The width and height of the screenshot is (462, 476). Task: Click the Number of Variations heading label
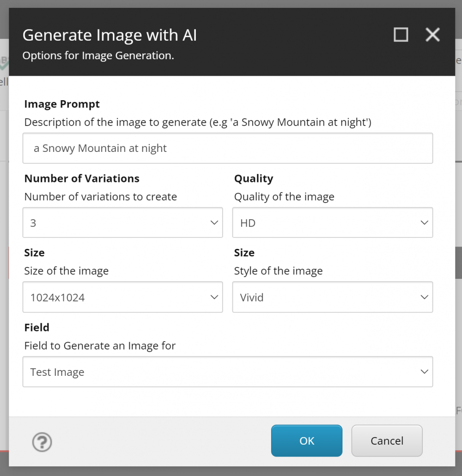coord(82,178)
